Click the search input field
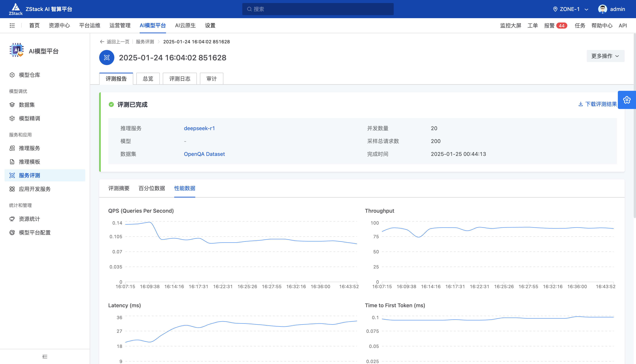The image size is (636, 364). tap(318, 9)
